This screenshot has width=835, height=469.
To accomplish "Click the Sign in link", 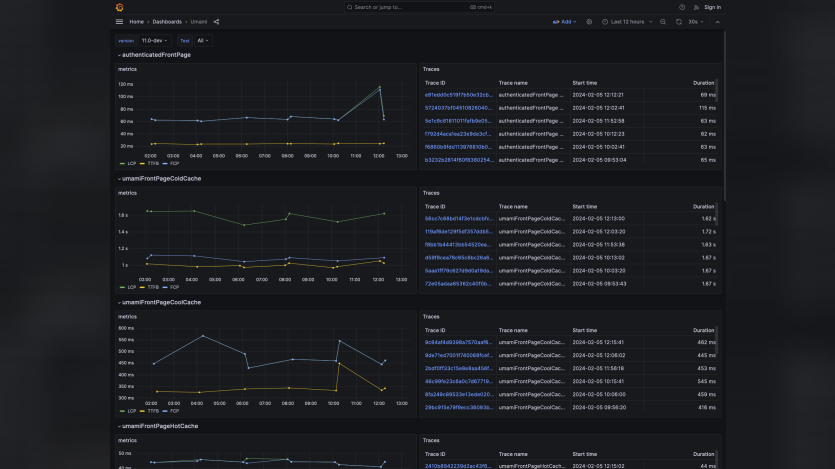I will click(x=713, y=7).
